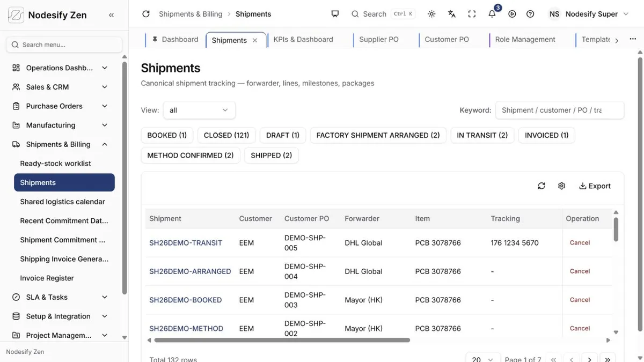Click the Nodesify Zen logo icon
The height and width of the screenshot is (362, 644).
pos(16,15)
